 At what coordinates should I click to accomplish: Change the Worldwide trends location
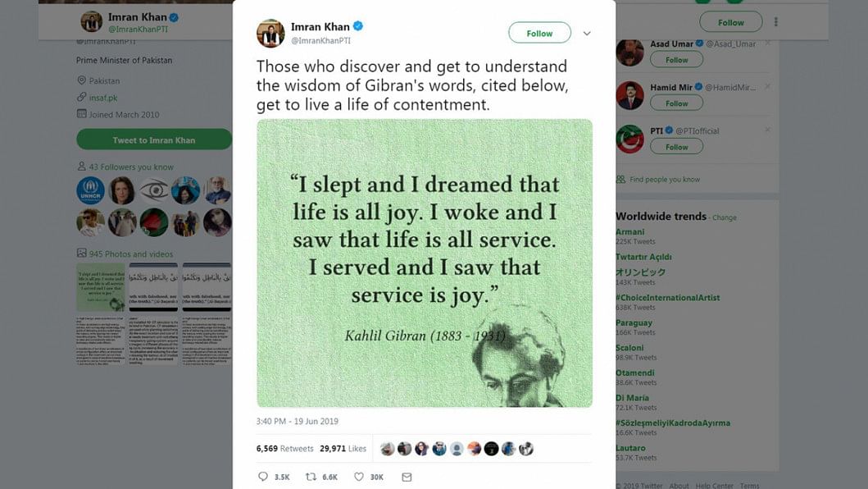[724, 217]
